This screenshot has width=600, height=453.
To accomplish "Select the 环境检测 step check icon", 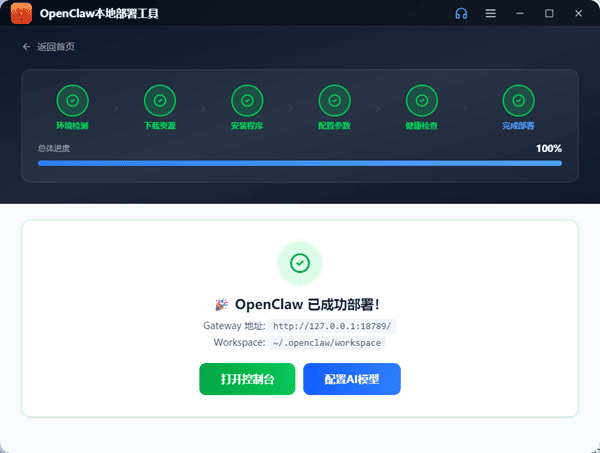I will pos(73,100).
